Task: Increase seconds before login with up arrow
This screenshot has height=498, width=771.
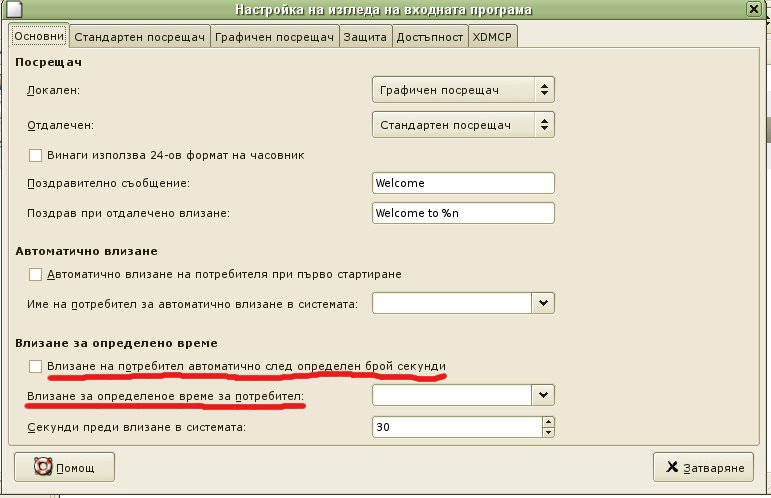Action: point(547,421)
